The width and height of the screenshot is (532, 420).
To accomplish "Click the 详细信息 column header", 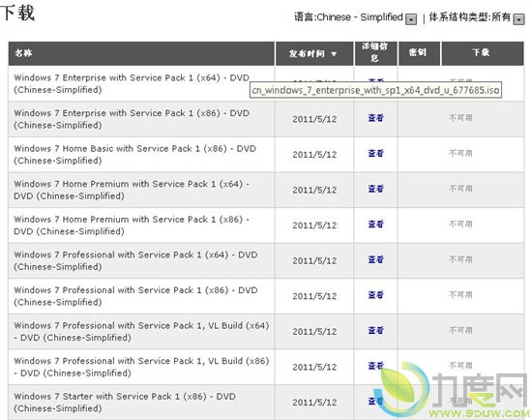I will (x=375, y=53).
